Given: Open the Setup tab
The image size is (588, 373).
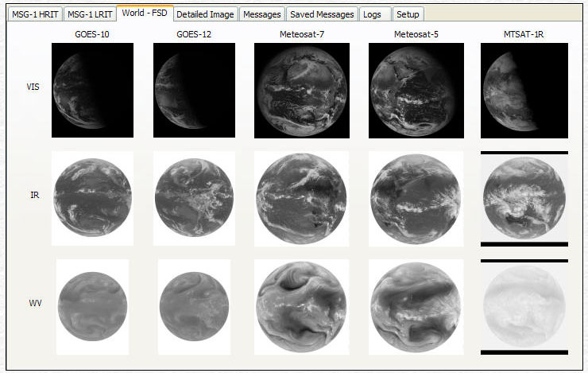Looking at the screenshot, I should (x=408, y=14).
